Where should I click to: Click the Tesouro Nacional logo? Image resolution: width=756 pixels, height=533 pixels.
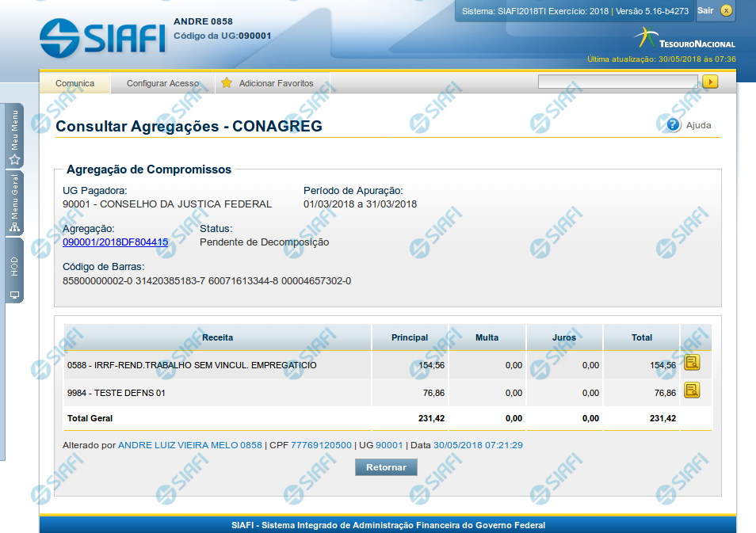point(685,39)
